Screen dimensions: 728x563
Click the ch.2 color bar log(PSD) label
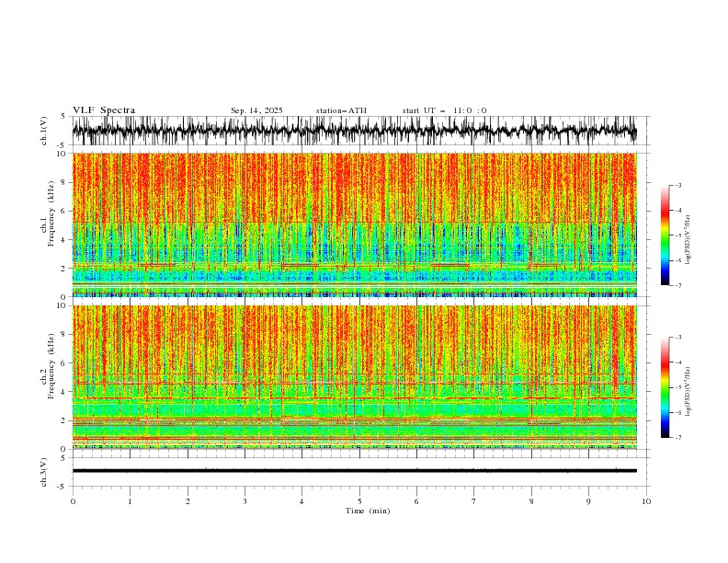click(x=688, y=392)
